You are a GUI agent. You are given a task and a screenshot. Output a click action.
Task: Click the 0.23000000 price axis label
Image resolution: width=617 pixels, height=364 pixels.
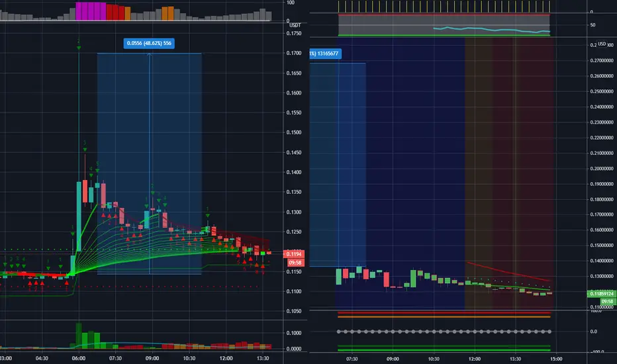[602, 122]
